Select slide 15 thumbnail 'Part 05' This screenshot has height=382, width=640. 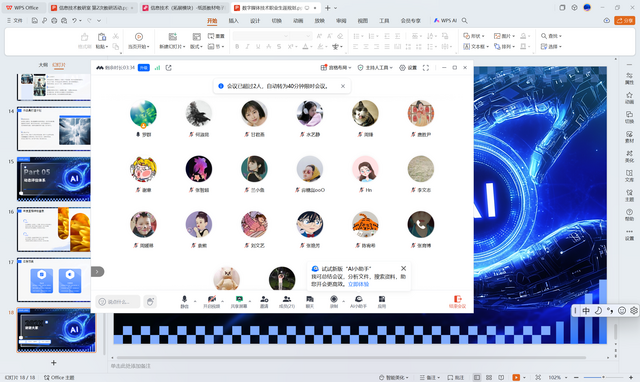point(53,179)
